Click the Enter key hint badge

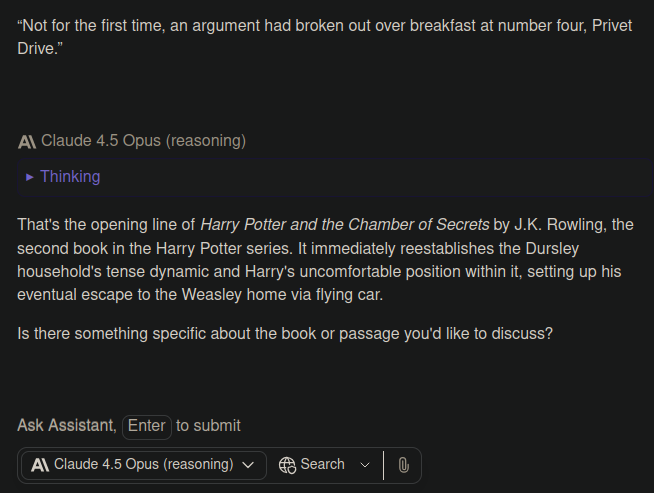(147, 426)
